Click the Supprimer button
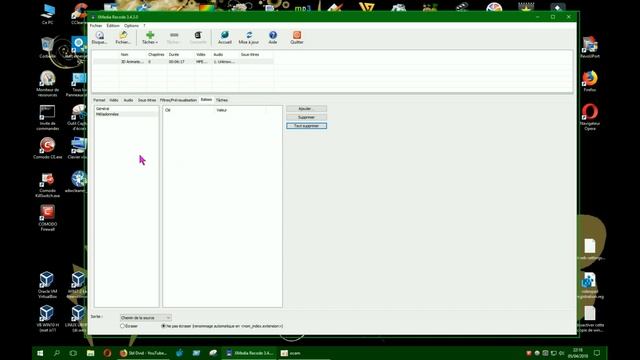This screenshot has width=640, height=360. click(x=307, y=117)
